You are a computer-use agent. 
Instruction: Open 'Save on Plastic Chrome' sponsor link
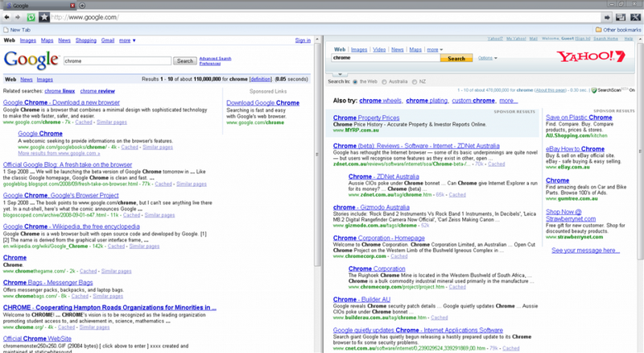579,117
